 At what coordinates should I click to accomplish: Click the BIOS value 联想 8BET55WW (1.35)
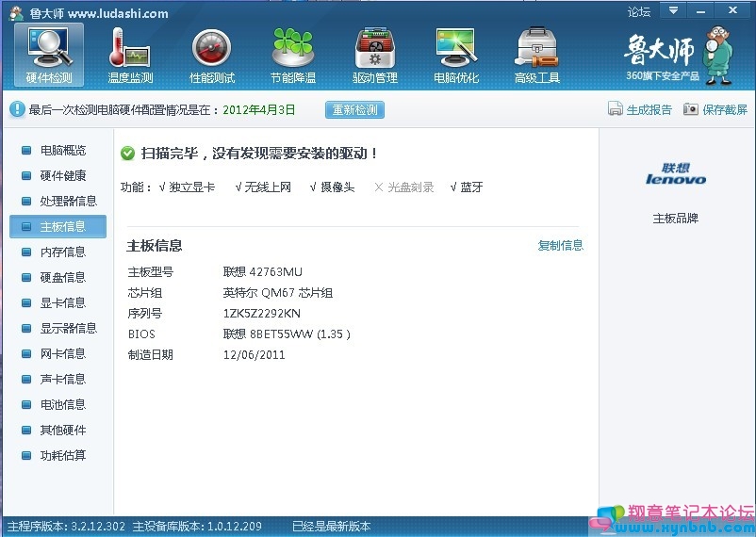pos(287,334)
